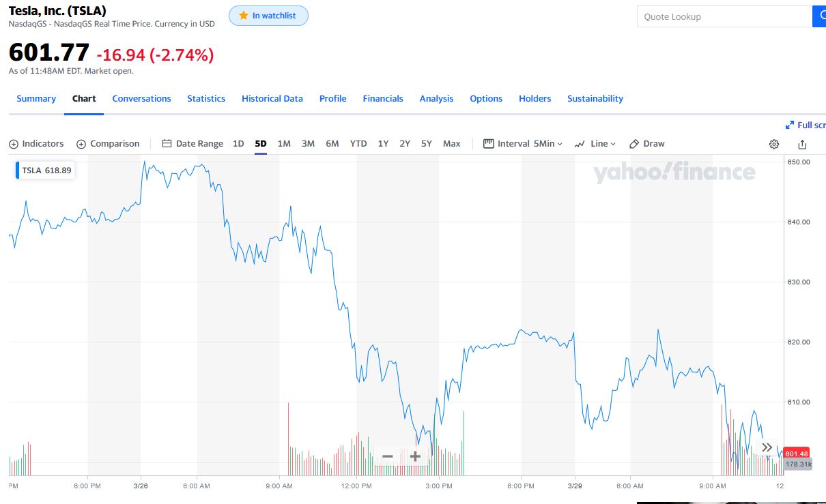Toggle the In watchlist star button
Image resolution: width=826 pixels, height=504 pixels.
pos(268,16)
